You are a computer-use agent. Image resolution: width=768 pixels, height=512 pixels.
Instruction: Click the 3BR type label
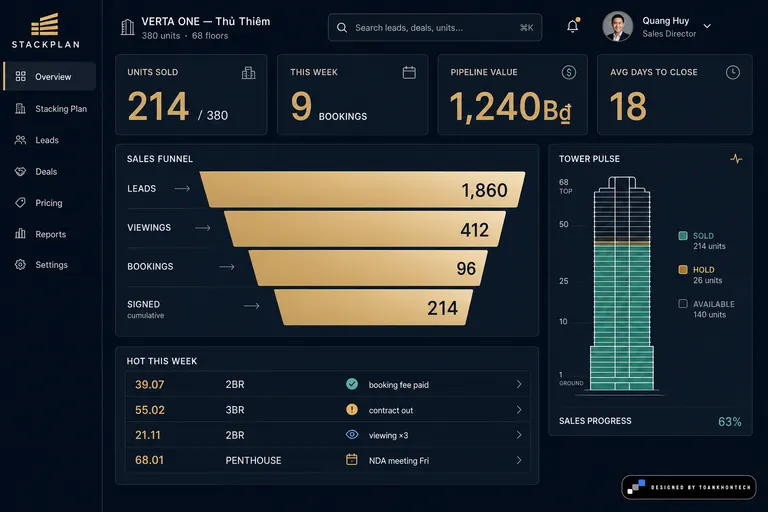(x=235, y=410)
